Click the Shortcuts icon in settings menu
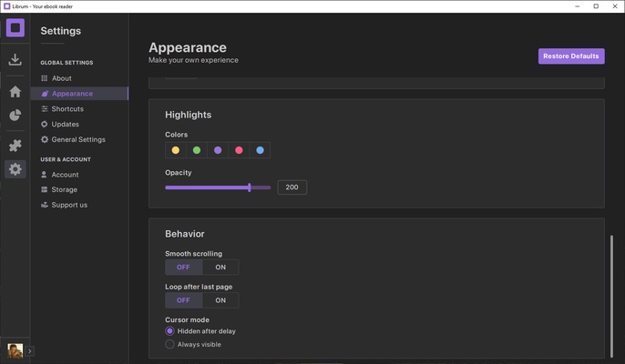This screenshot has height=364, width=625. (45, 109)
